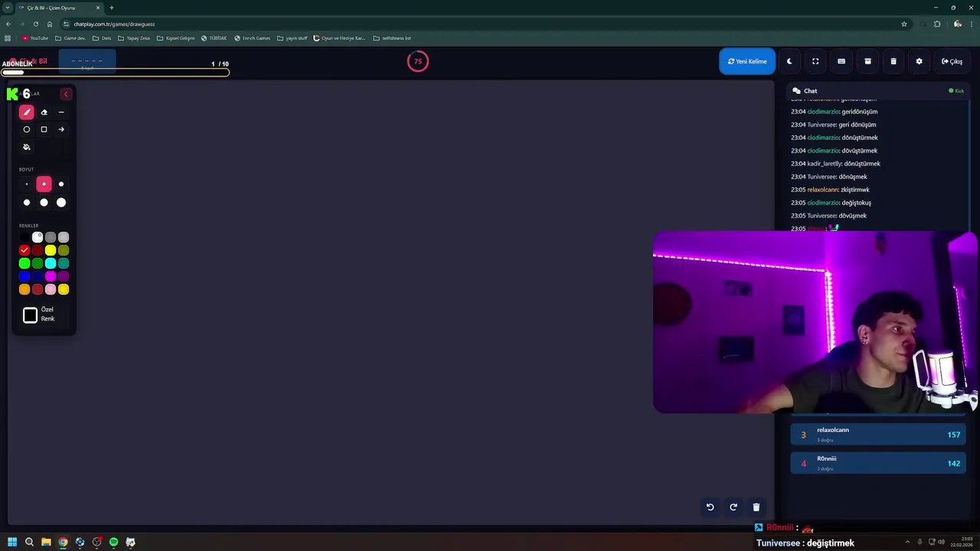Toggle dark mode moon icon
980x551 pixels.
(x=789, y=61)
